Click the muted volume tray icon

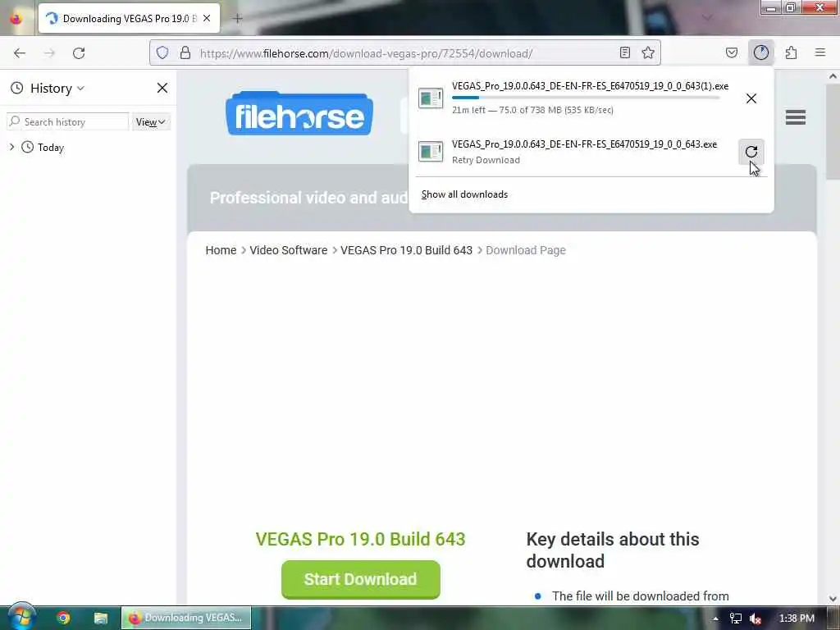[756, 619]
